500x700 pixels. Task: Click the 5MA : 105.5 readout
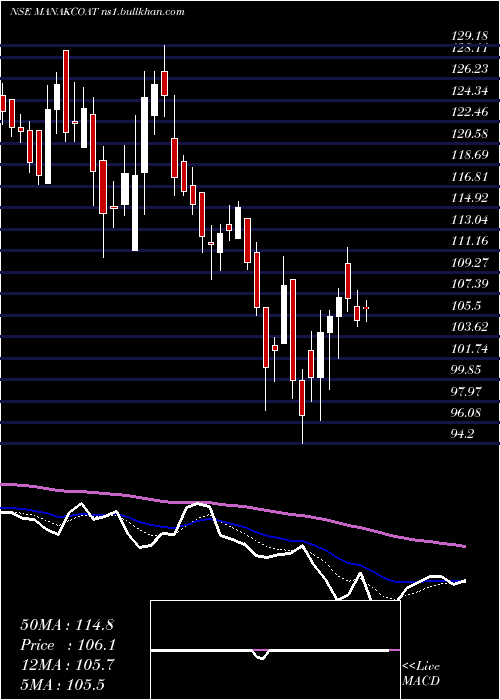point(62,684)
